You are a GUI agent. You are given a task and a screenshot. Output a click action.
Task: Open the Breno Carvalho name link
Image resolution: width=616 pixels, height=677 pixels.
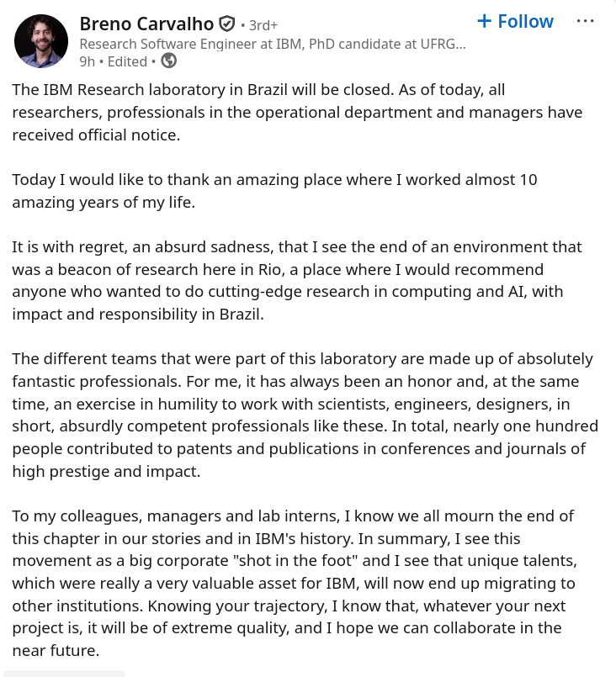click(x=147, y=24)
